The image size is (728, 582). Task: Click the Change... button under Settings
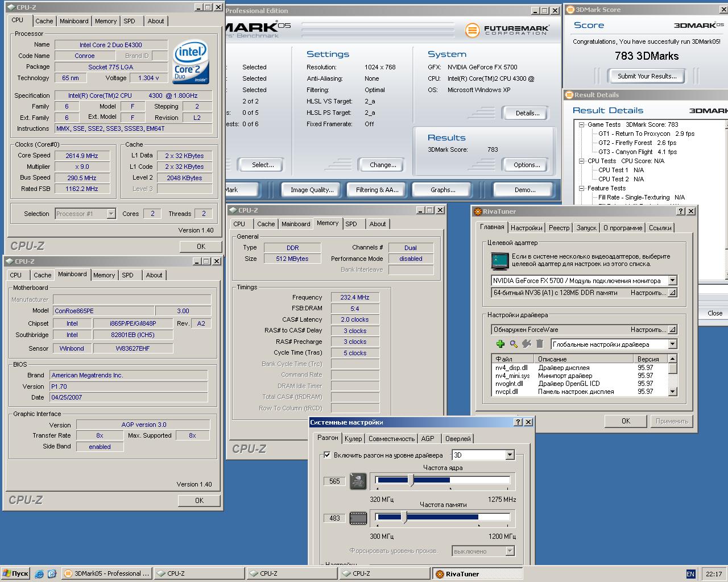[383, 165]
